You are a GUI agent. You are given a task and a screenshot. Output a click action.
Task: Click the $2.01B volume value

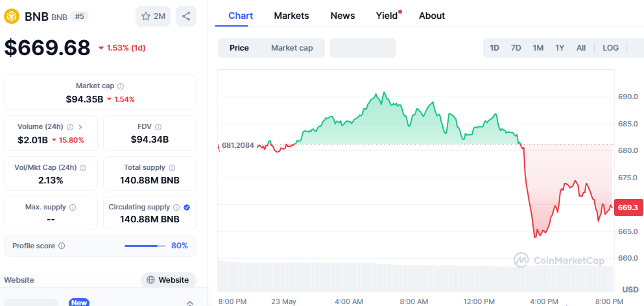[33, 140]
